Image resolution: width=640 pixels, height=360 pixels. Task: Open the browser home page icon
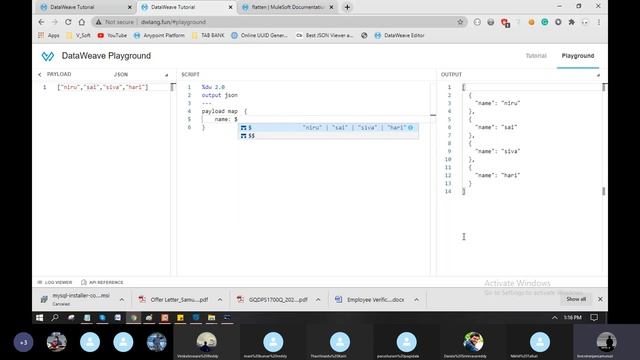coord(82,22)
